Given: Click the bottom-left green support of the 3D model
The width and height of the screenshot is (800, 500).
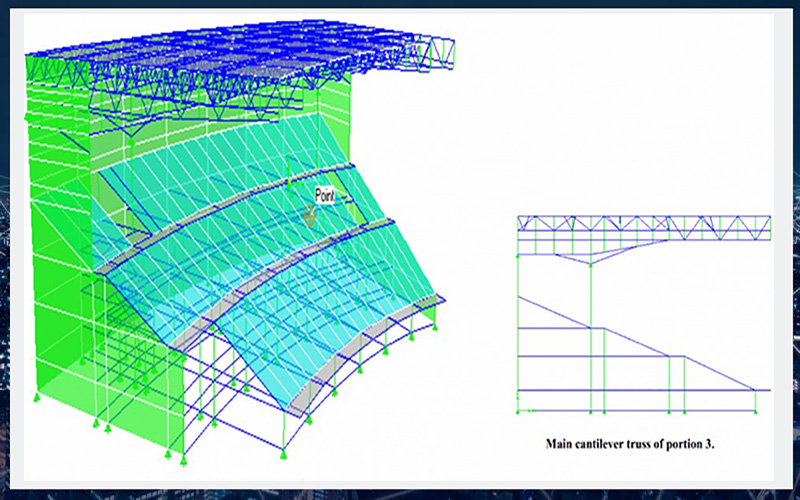Looking at the screenshot, I should [x=37, y=398].
